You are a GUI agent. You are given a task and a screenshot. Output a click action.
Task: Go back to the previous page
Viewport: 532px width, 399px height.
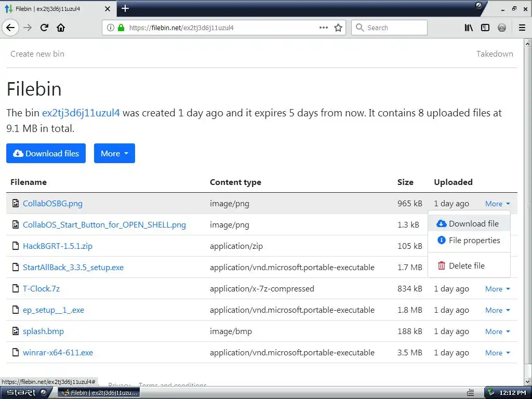10,28
